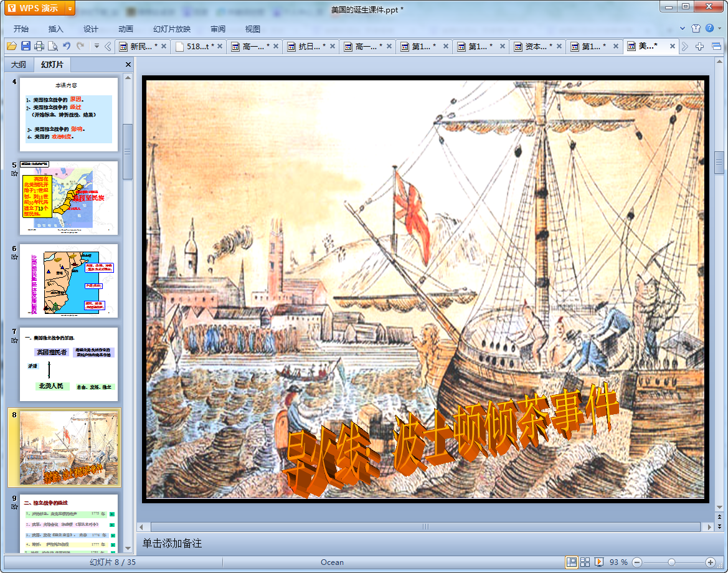Viewport: 728px width, 573px height.
Task: Close the 518...t document tab
Action: coord(220,47)
